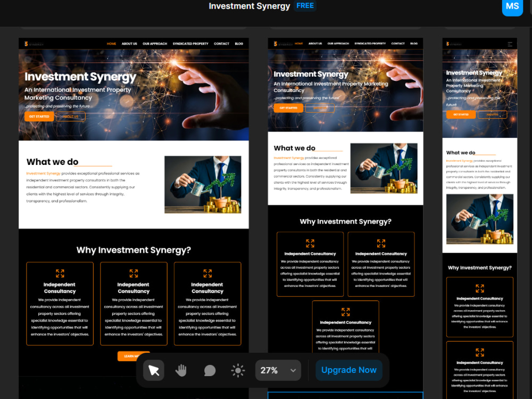Click CONTACT in tablet preview navigation
The width and height of the screenshot is (532, 399).
point(397,44)
